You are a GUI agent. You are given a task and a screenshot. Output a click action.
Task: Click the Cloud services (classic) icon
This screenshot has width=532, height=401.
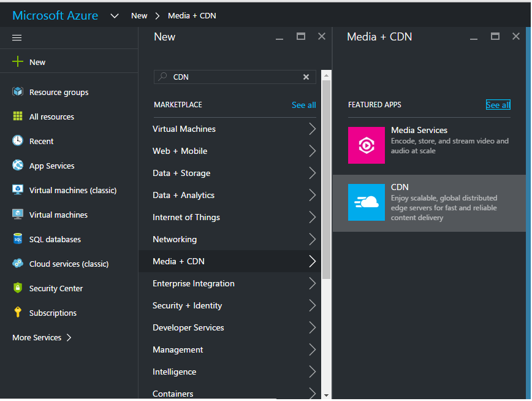click(18, 264)
